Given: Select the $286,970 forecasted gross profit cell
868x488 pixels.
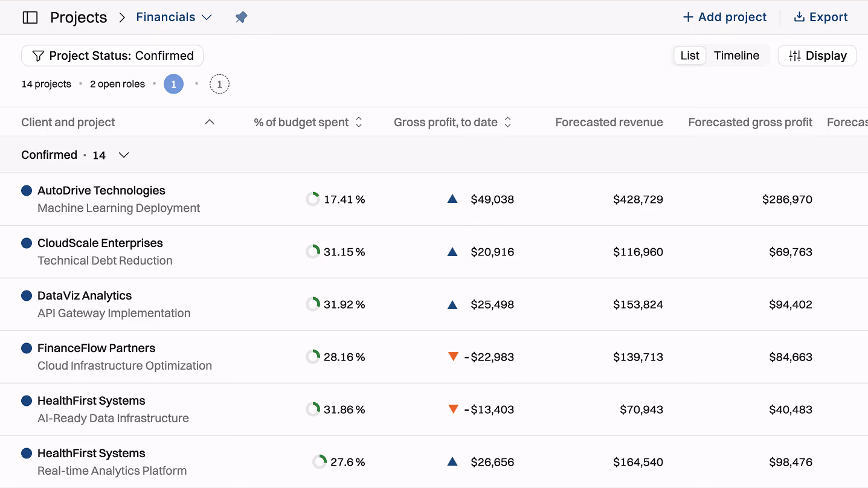Looking at the screenshot, I should click(x=787, y=199).
